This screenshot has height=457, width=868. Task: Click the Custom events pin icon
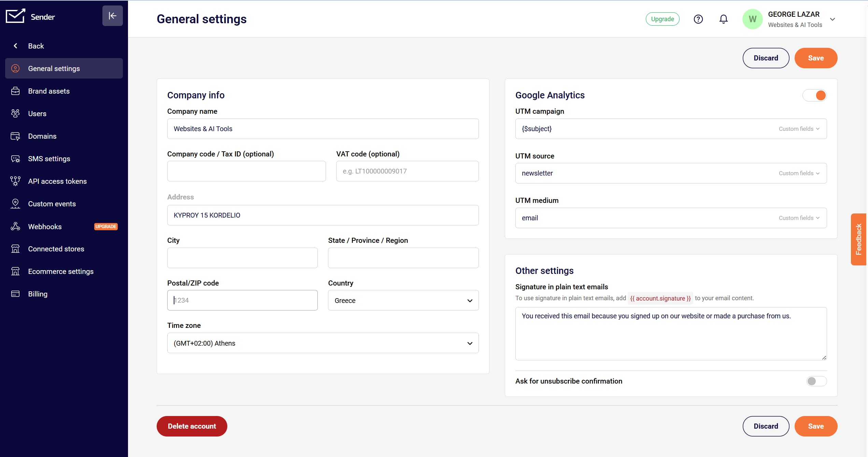coord(15,204)
